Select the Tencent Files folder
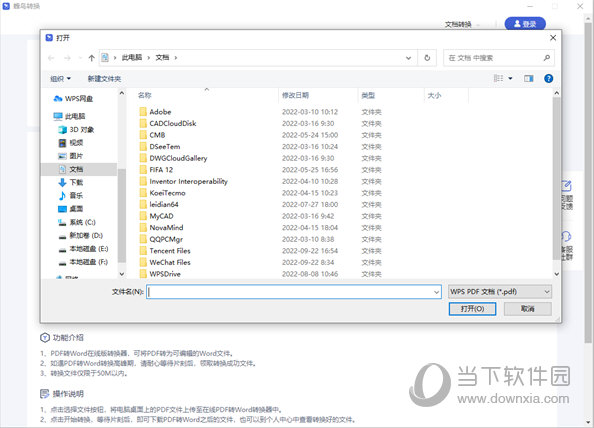 tap(165, 251)
